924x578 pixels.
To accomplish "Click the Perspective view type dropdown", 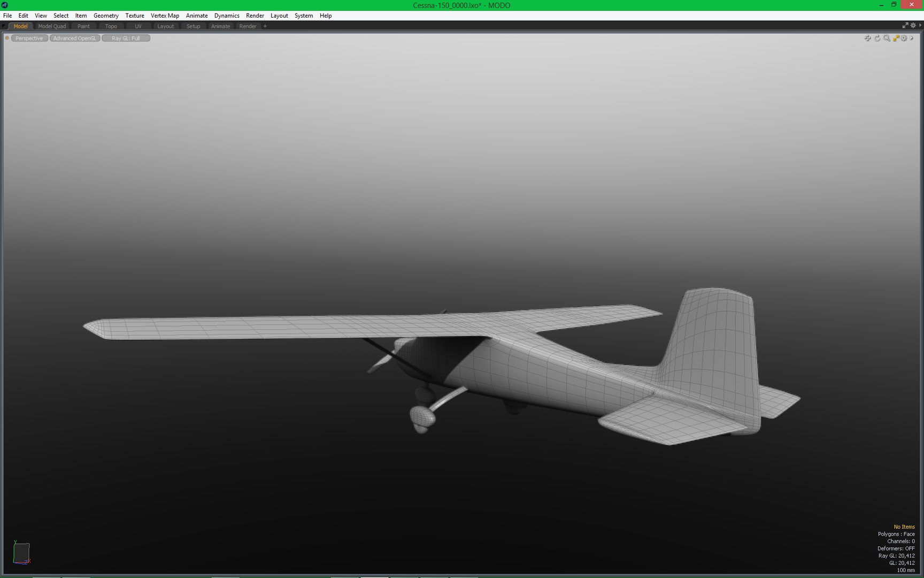I will tap(29, 38).
